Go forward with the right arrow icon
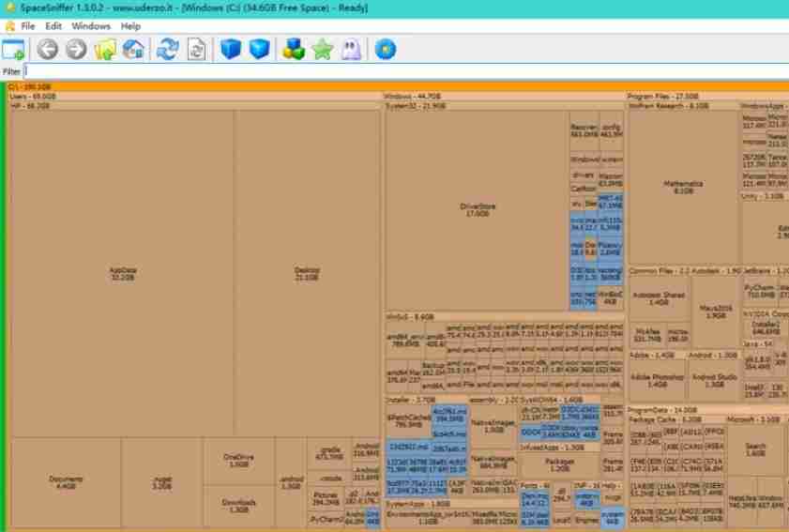The image size is (789, 532). 77,50
